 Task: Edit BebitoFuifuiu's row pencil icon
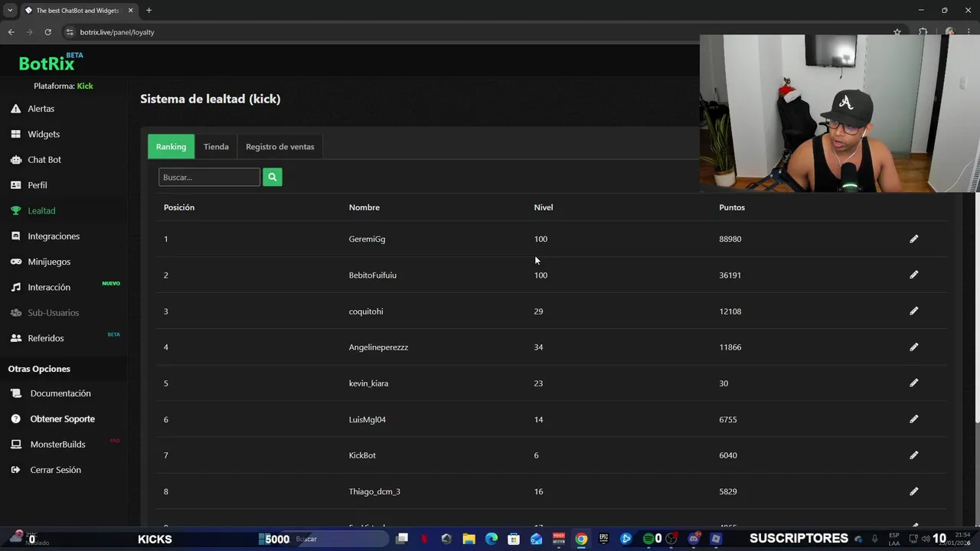pos(913,275)
